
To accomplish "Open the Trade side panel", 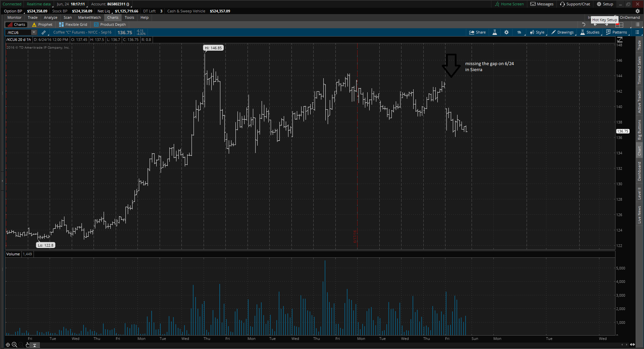I will 640,45.
